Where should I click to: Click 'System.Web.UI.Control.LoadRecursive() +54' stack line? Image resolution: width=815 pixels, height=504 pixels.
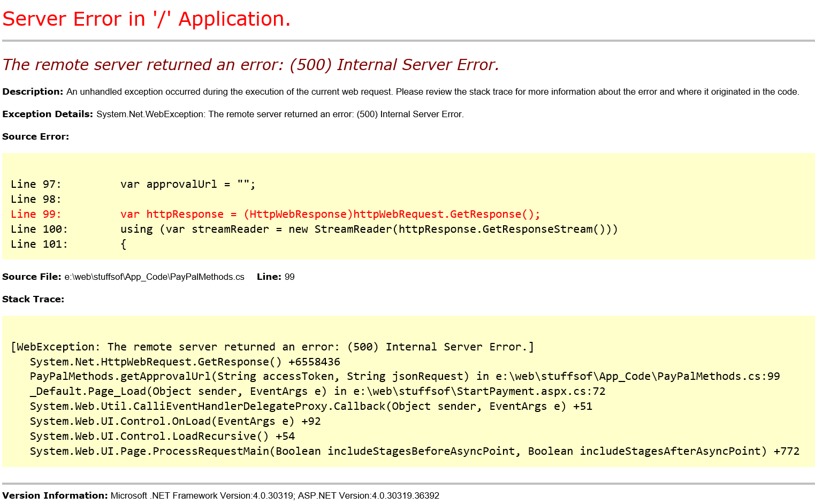coord(163,436)
